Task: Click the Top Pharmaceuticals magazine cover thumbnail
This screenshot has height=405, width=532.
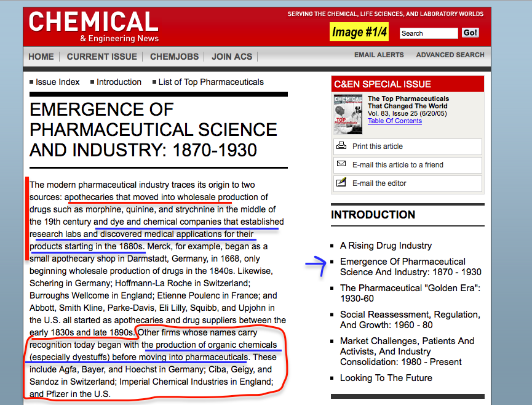Action: point(348,114)
